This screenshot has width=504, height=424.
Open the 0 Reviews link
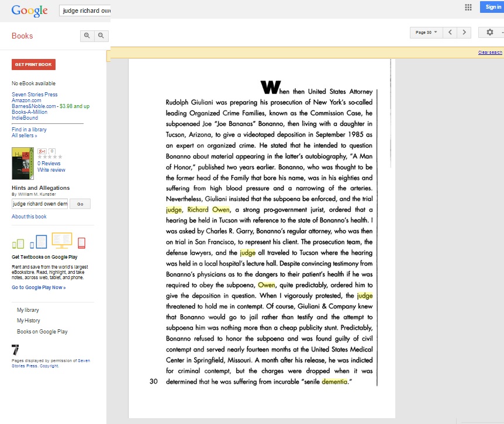pyautogui.click(x=49, y=164)
